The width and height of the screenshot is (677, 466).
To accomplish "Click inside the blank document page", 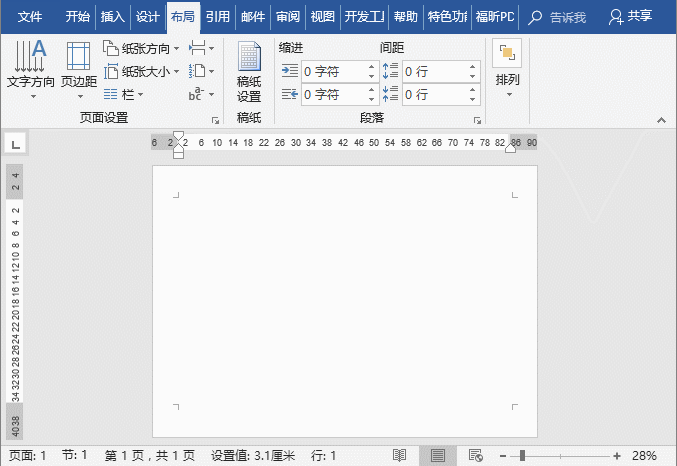I will 345,301.
